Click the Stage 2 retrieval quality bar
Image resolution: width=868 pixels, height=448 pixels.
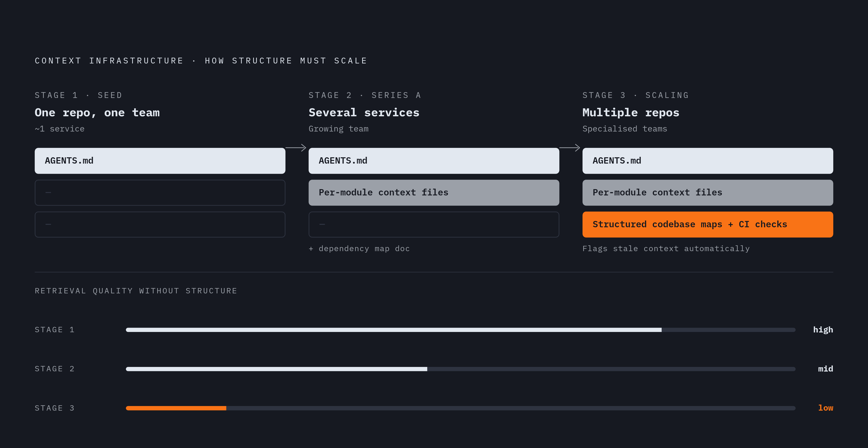pos(461,369)
